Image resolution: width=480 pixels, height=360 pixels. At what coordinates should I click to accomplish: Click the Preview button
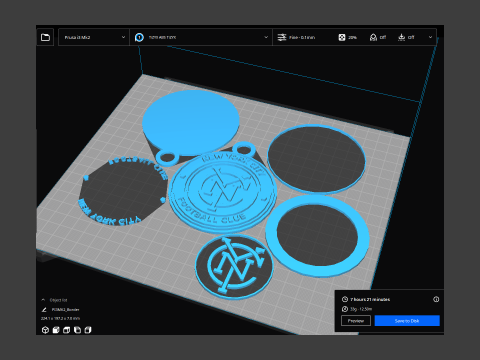(356, 321)
